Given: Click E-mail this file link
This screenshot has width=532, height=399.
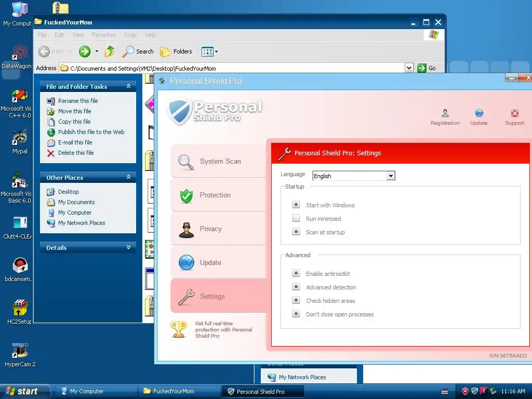Looking at the screenshot, I should click(x=75, y=142).
